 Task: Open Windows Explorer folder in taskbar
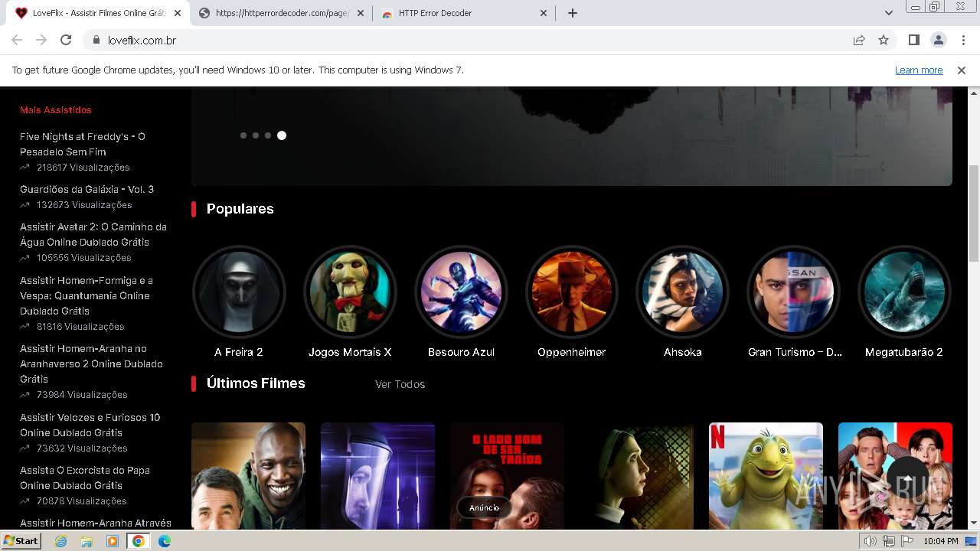[x=87, y=541]
